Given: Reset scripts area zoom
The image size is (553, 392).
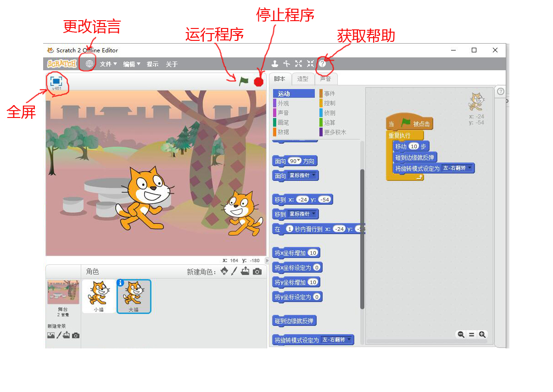Looking at the screenshot, I should tap(471, 335).
